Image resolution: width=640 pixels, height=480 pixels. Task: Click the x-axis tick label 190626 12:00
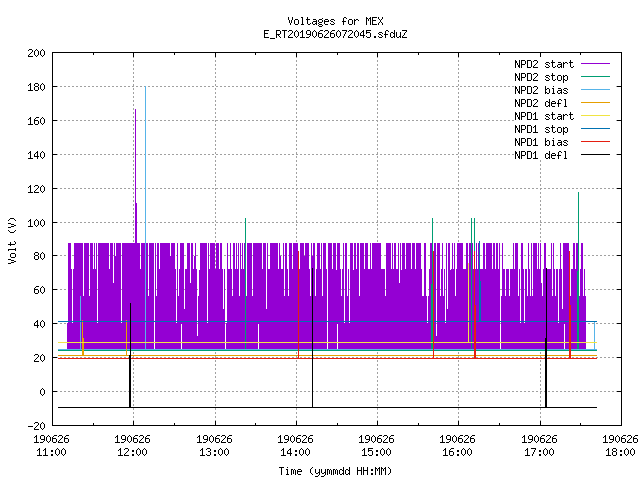133,446
